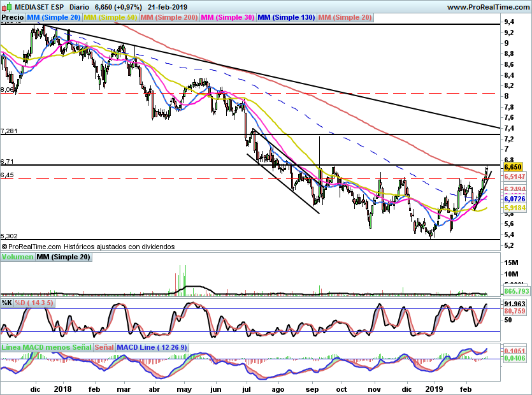Select the Precio indicator label

(13, 17)
